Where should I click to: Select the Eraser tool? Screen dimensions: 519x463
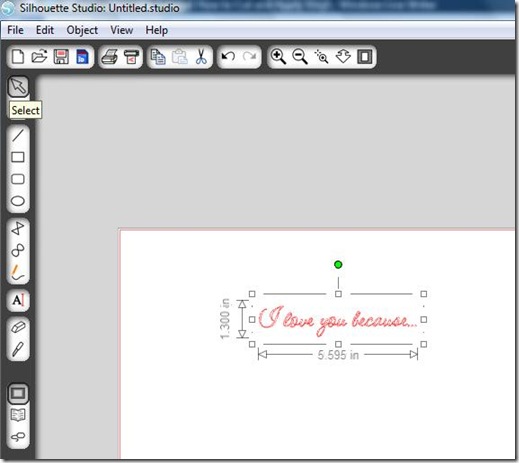(18, 327)
